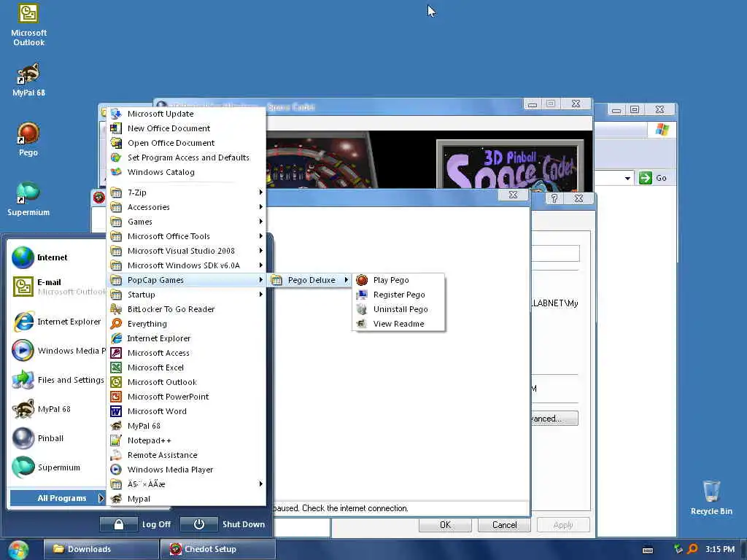
Task: Click the Everything search tray icon
Action: click(693, 549)
